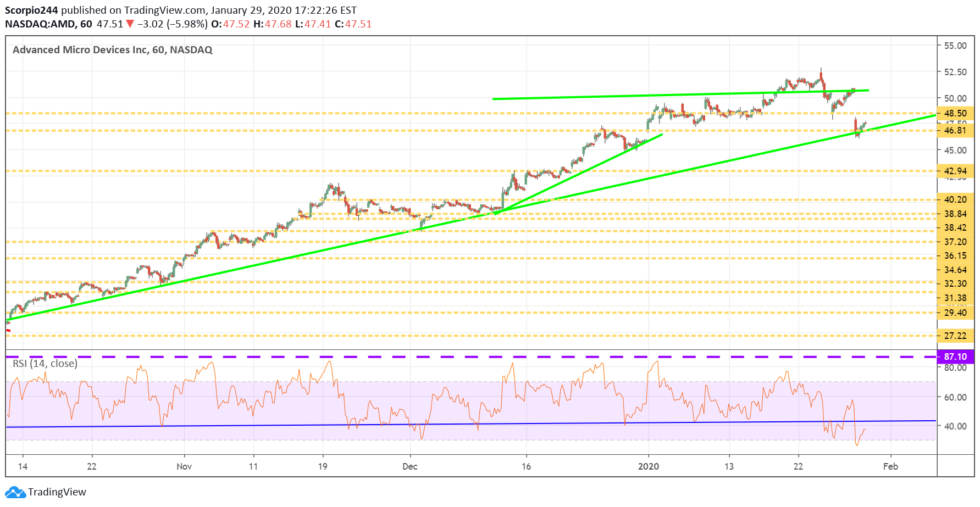Image resolution: width=980 pixels, height=507 pixels.
Task: Click the 31.38 price level label
Action: click(955, 298)
